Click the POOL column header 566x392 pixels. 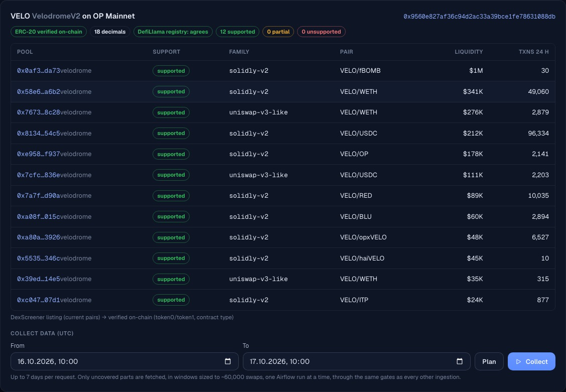point(25,52)
